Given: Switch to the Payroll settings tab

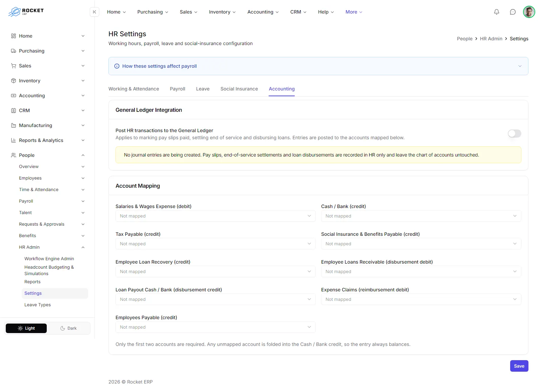Looking at the screenshot, I should click(178, 89).
